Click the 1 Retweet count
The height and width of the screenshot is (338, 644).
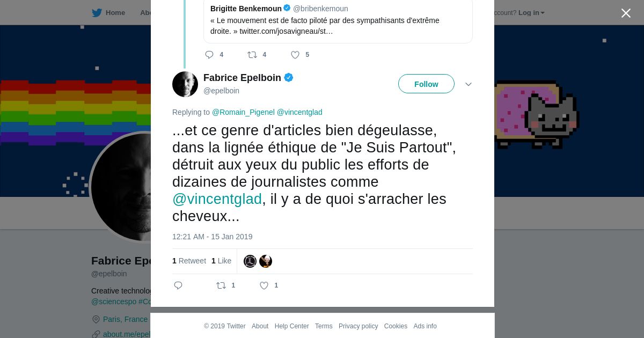(189, 261)
